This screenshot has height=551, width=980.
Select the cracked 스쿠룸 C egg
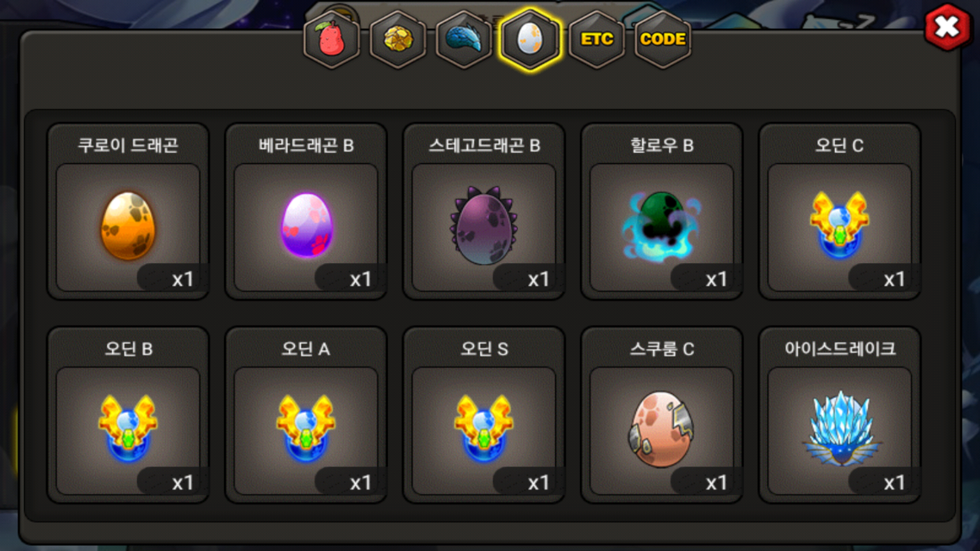point(661,430)
